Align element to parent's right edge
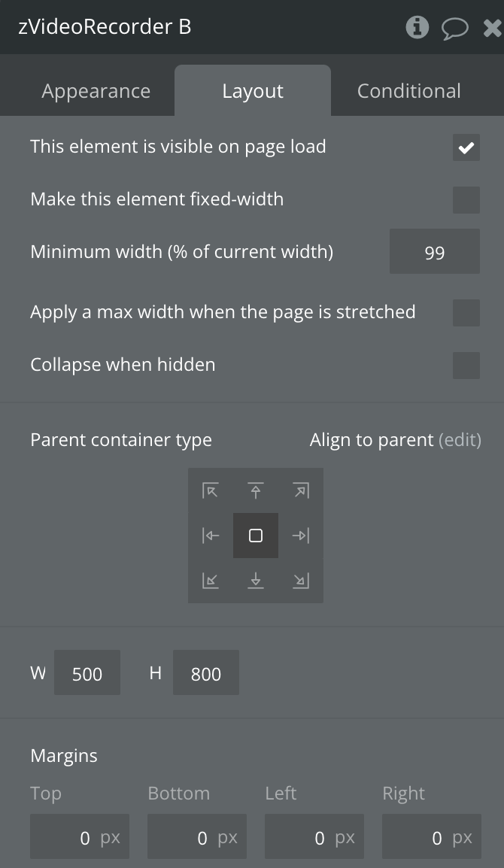 tap(301, 536)
